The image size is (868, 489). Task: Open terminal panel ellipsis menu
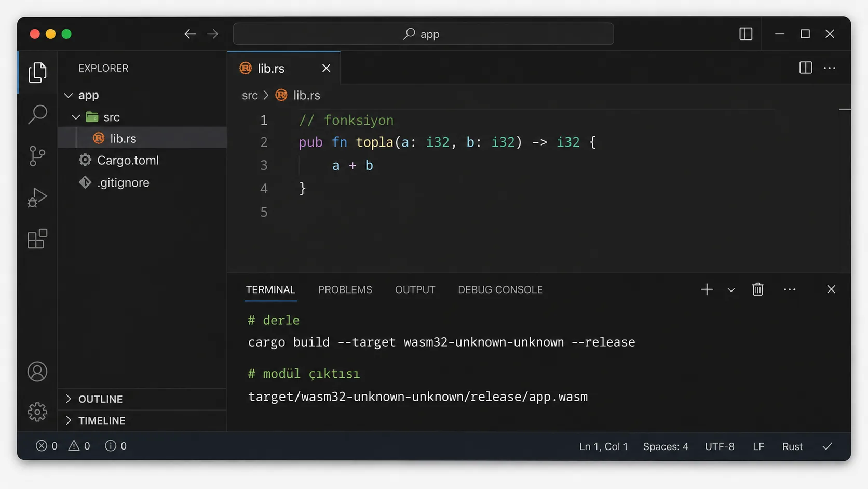(x=790, y=289)
